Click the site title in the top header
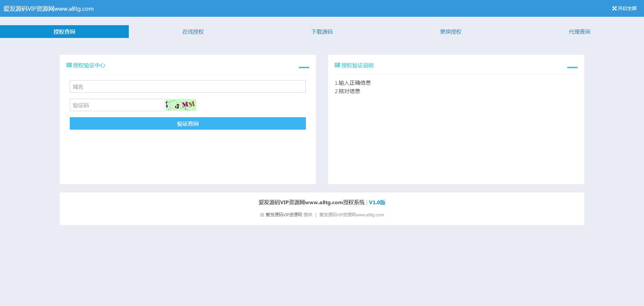The image size is (644, 306). (x=49, y=9)
